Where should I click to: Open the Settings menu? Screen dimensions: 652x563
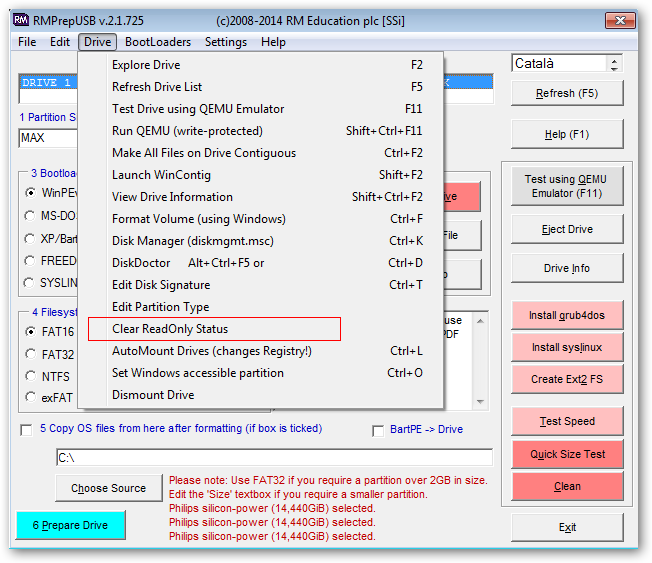coord(225,42)
